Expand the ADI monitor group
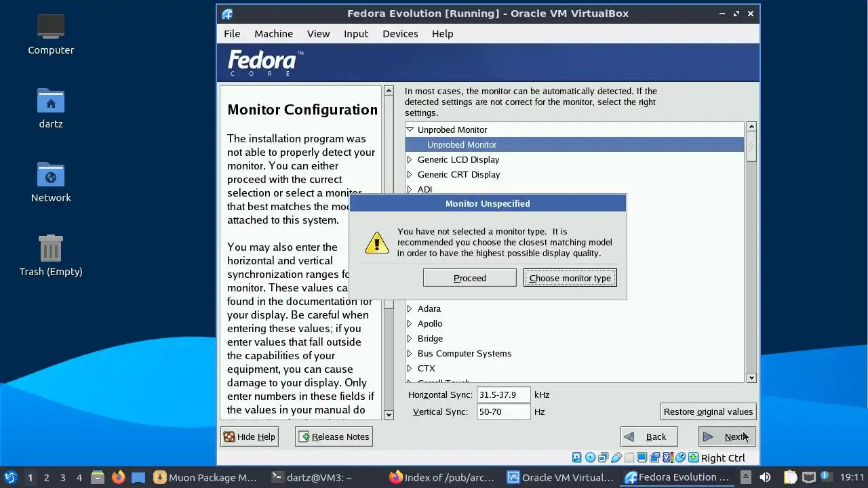Image resolution: width=868 pixels, height=488 pixels. click(x=410, y=189)
